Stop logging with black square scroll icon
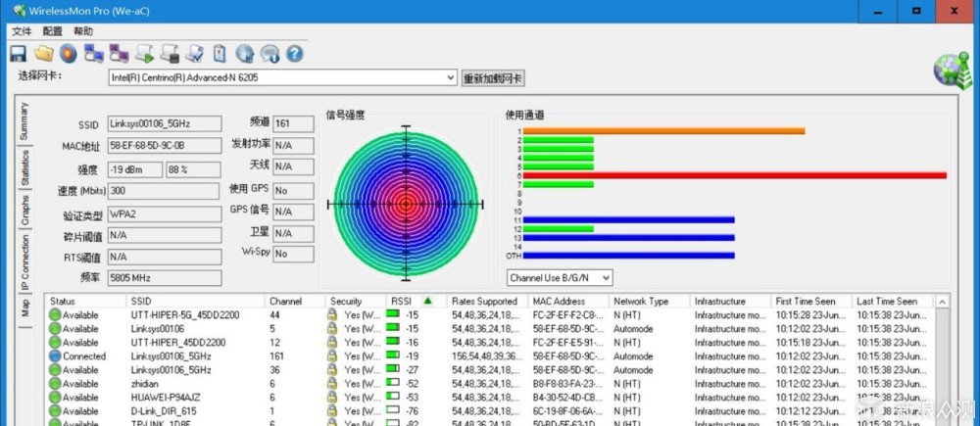Image resolution: width=980 pixels, height=426 pixels. [x=170, y=54]
